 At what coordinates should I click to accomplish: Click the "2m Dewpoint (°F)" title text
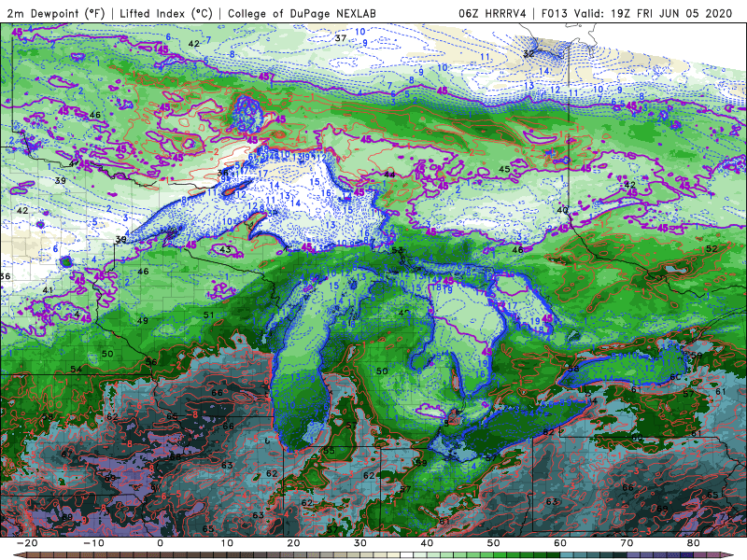coord(56,14)
